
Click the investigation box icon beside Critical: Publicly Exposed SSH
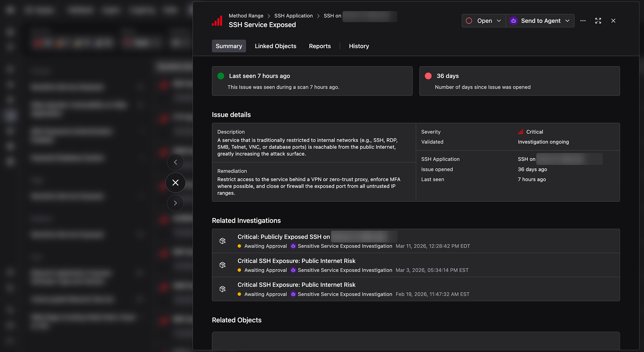[222, 240]
